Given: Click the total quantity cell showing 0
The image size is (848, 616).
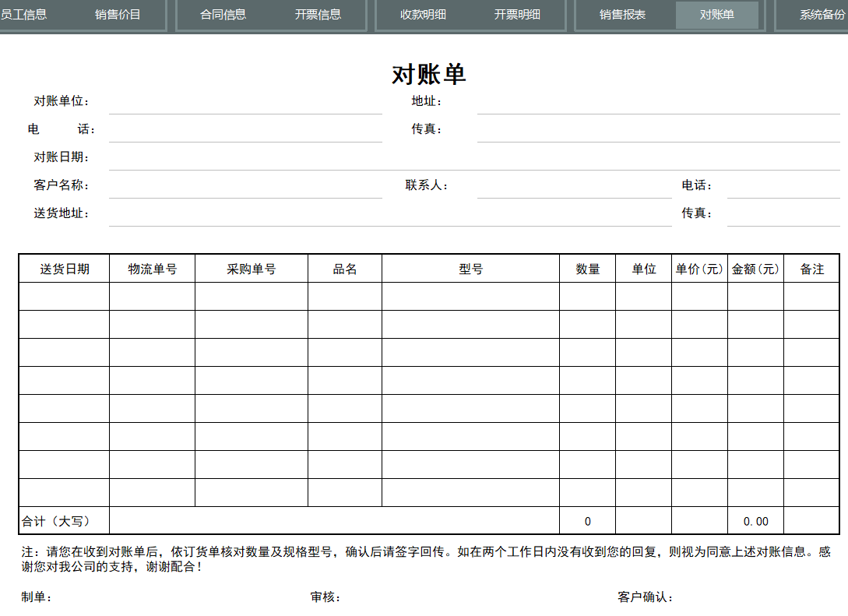Looking at the screenshot, I should tap(587, 521).
